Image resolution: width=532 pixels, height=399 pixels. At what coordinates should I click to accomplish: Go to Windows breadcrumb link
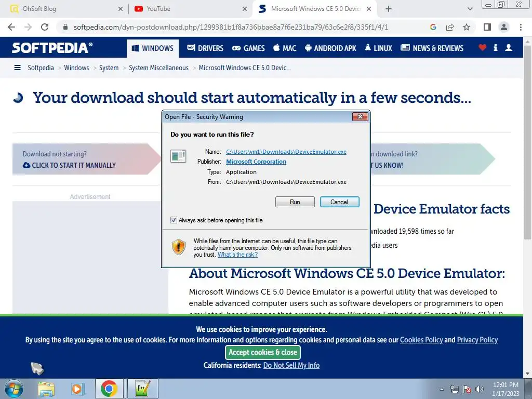76,68
